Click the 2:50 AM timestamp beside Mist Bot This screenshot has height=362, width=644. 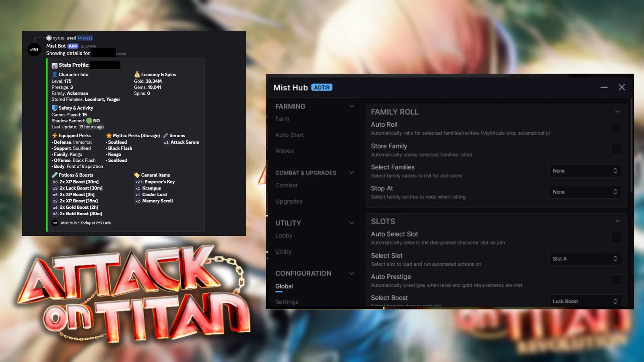[x=88, y=46]
